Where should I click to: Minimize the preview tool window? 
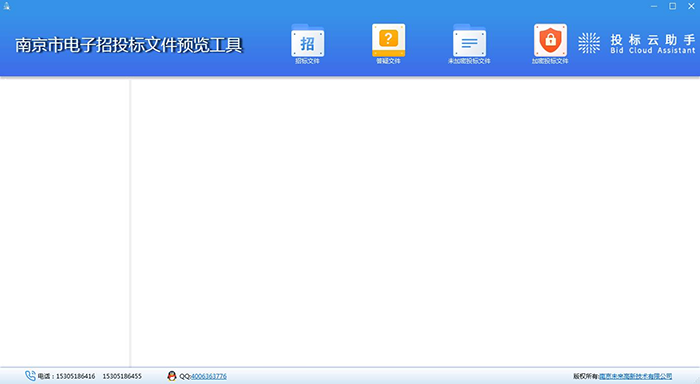click(x=654, y=6)
